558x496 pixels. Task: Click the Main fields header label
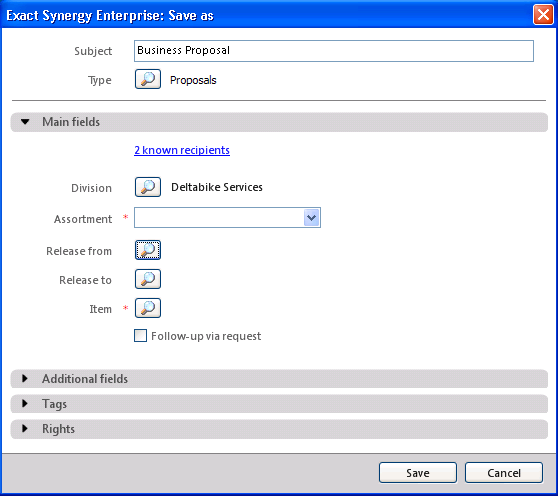[x=71, y=122]
